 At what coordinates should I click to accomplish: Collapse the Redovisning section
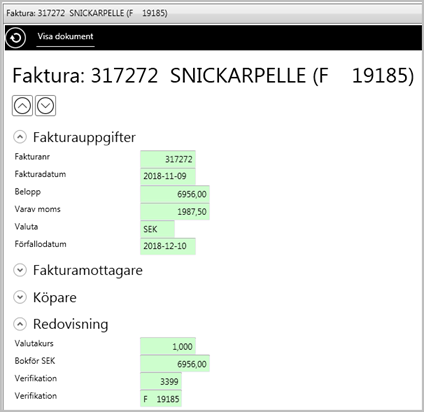[20, 324]
